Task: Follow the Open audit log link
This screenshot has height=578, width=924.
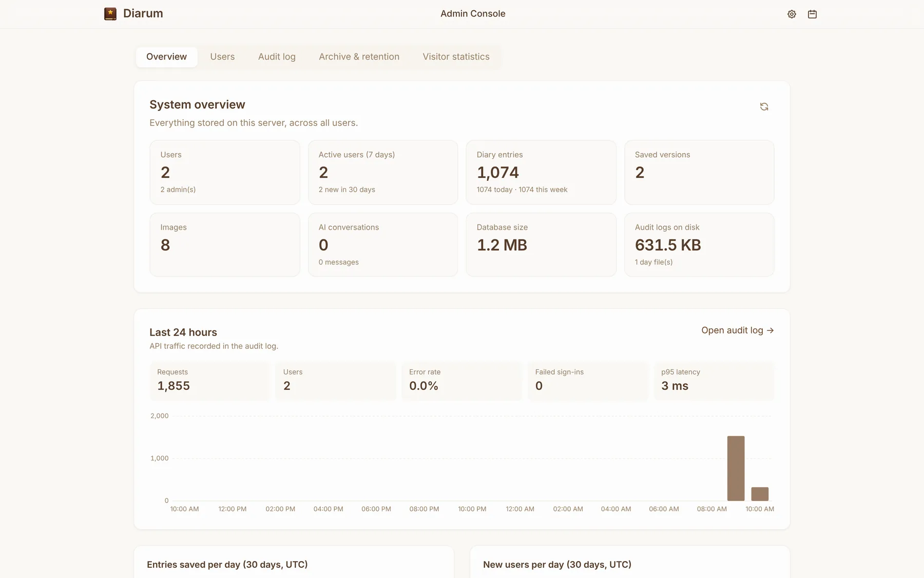Action: pyautogui.click(x=737, y=330)
